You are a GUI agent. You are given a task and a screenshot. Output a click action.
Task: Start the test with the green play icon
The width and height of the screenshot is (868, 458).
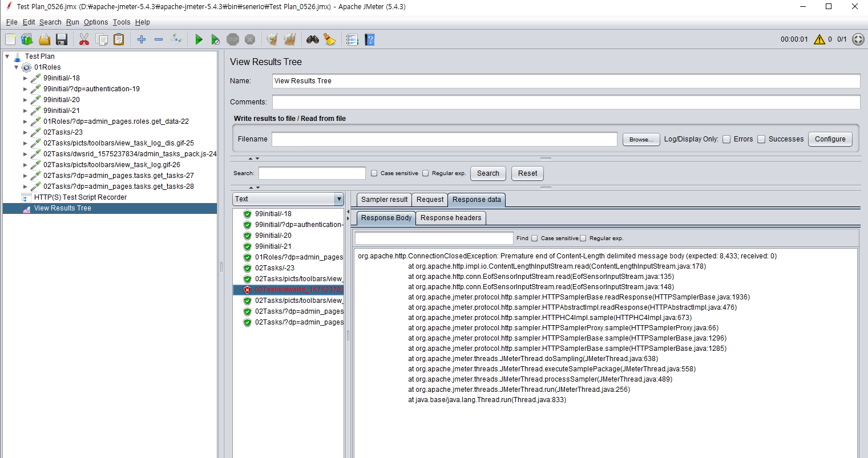(199, 39)
